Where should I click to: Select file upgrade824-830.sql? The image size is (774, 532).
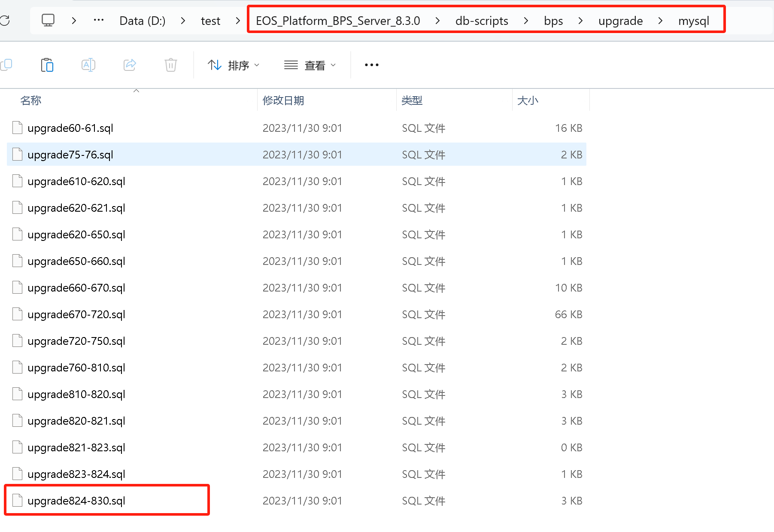point(76,501)
